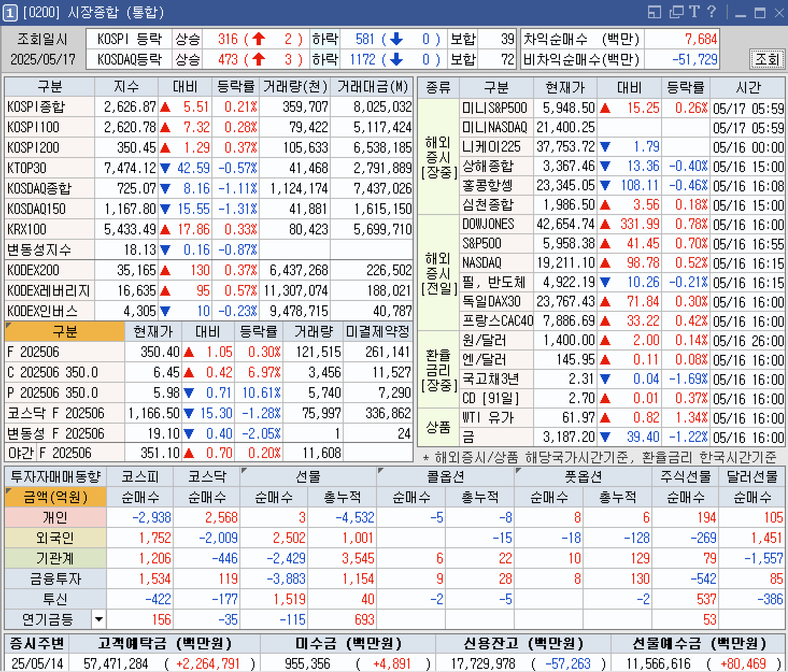
Task: Toggle the orange 금액(억원) header
Action: (x=55, y=497)
